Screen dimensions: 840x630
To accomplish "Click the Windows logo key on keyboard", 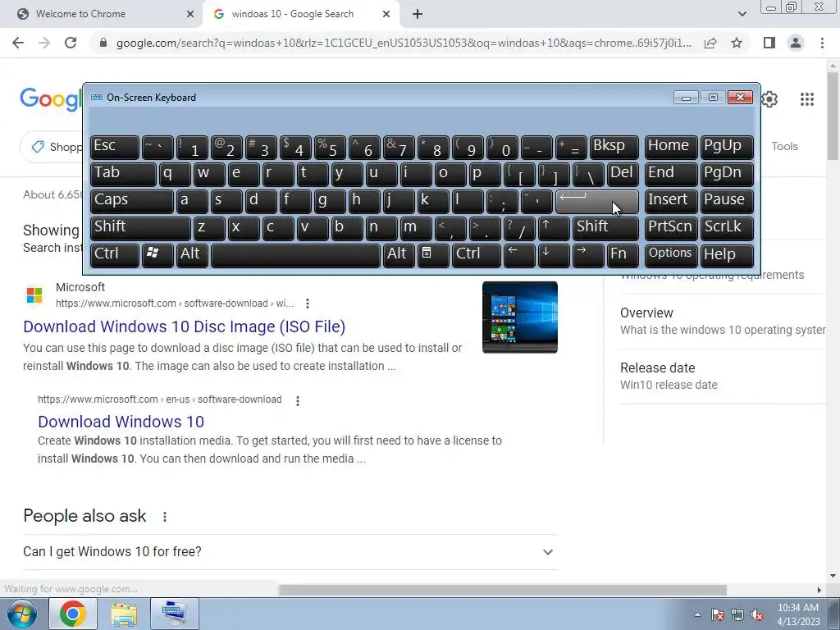I will coord(157,255).
